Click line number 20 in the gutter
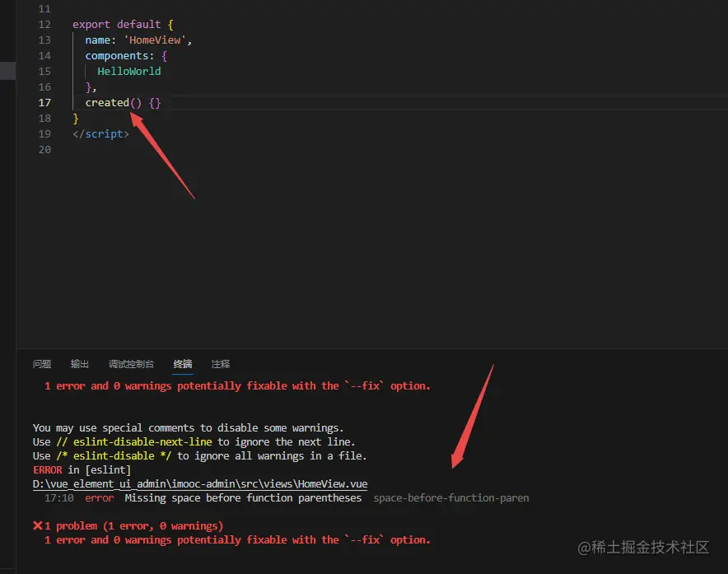This screenshot has height=574, width=728. pos(44,150)
